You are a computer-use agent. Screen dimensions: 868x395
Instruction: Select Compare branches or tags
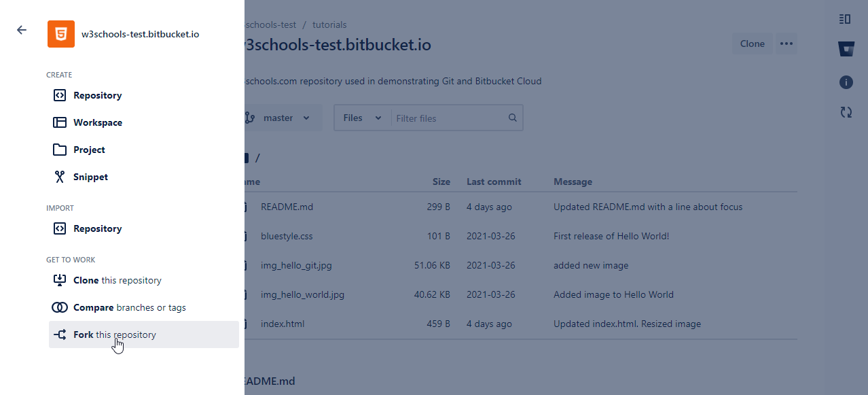click(x=129, y=307)
